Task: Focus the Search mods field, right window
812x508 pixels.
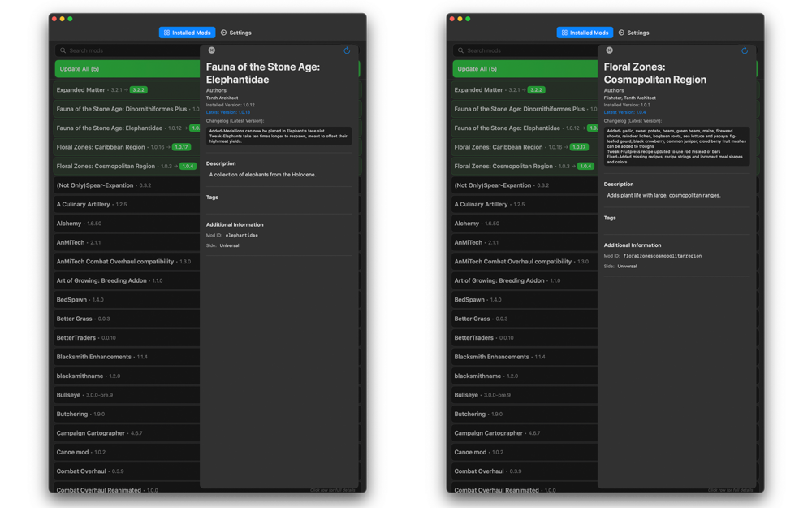Action: 528,50
